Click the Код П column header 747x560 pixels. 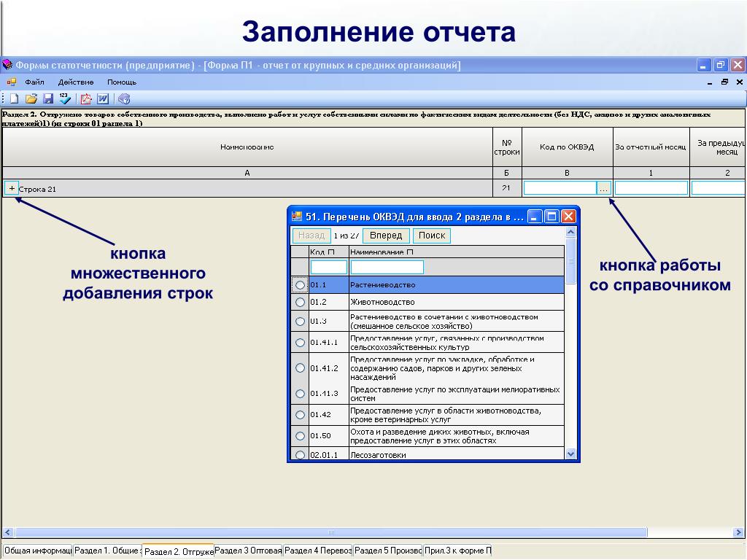coord(329,252)
